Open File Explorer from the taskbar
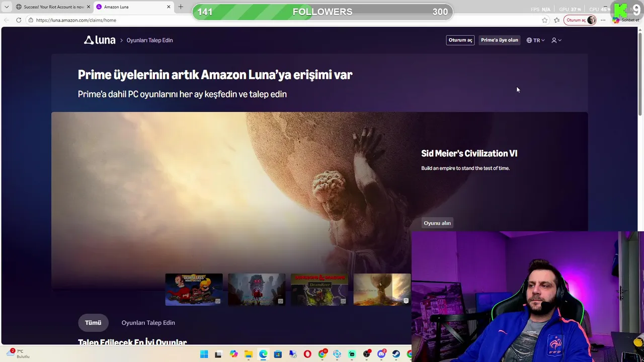This screenshot has width=644, height=362. (248, 354)
